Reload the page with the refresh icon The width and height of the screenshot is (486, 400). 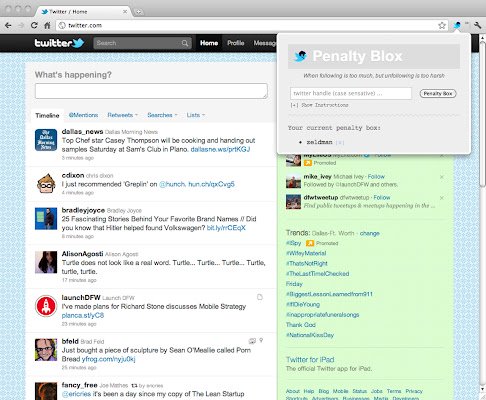tap(34, 25)
